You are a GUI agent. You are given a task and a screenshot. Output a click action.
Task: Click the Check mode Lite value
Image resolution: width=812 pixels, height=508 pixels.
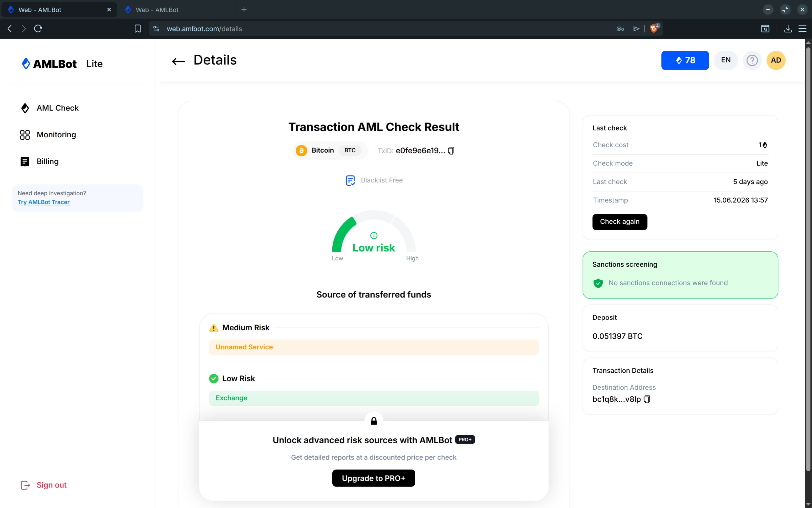762,163
